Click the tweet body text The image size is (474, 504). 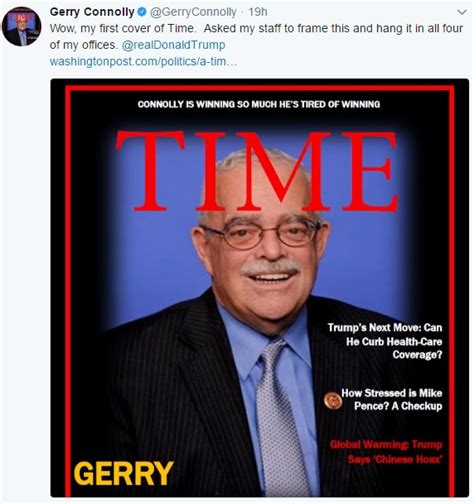[x=256, y=36]
